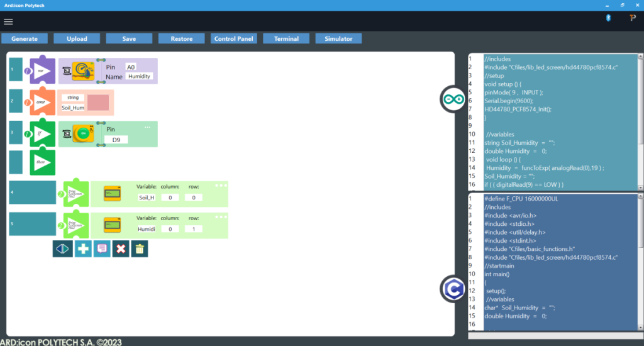Viewport: 644px width, 346px height.
Task: Toggle the yellow ON button block
Action: coord(82,134)
